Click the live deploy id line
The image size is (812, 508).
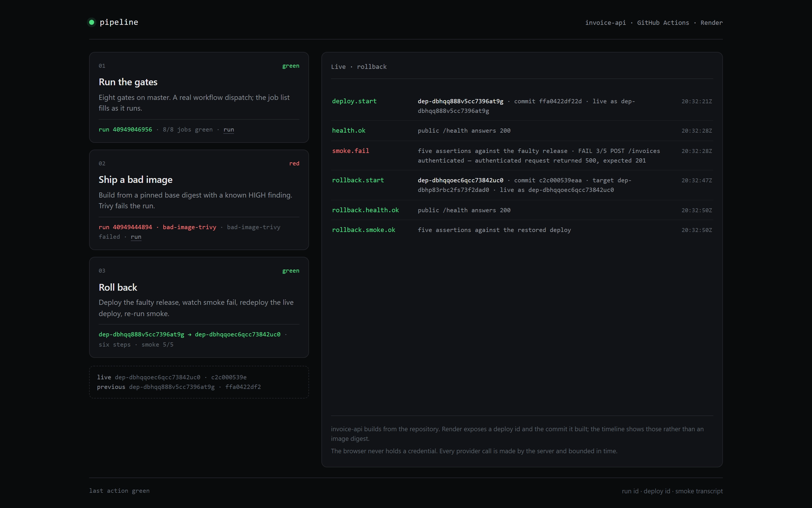(x=172, y=377)
